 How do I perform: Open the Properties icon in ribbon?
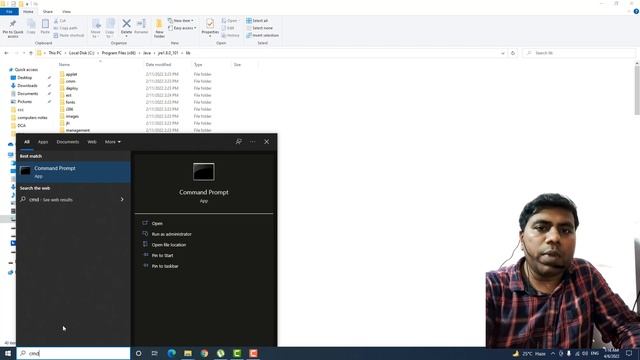pyautogui.click(x=210, y=24)
